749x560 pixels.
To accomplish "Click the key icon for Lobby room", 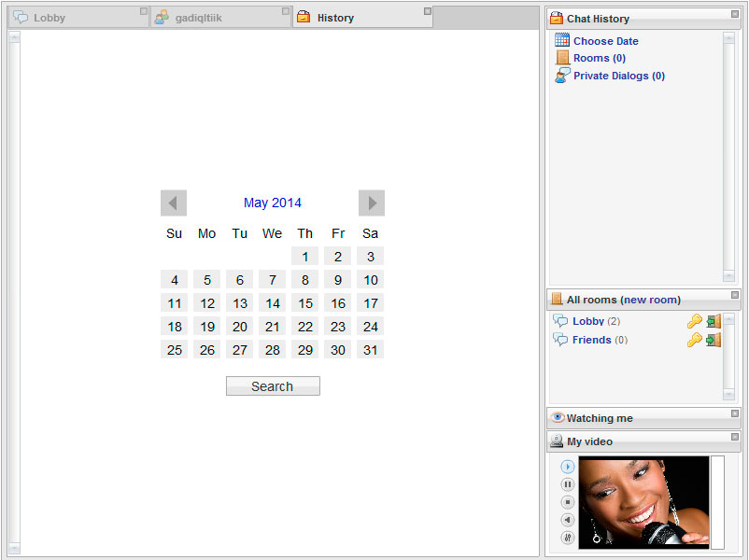I will point(694,321).
